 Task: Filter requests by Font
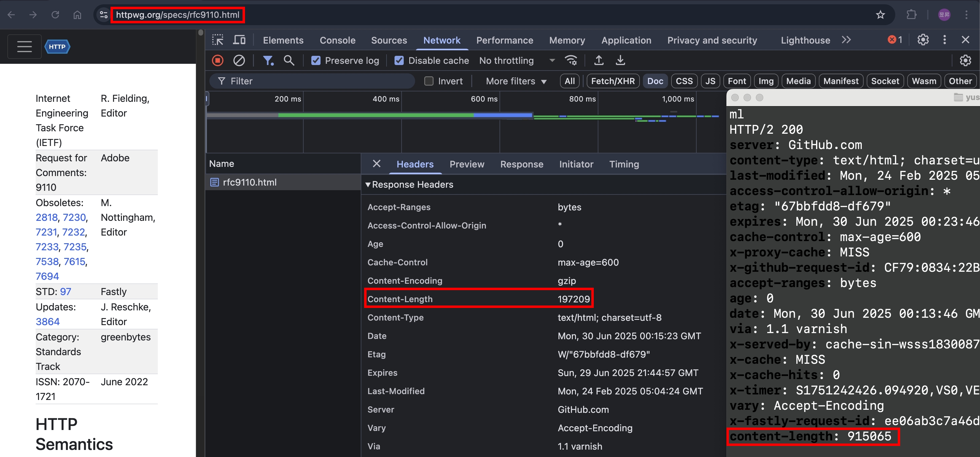tap(737, 81)
